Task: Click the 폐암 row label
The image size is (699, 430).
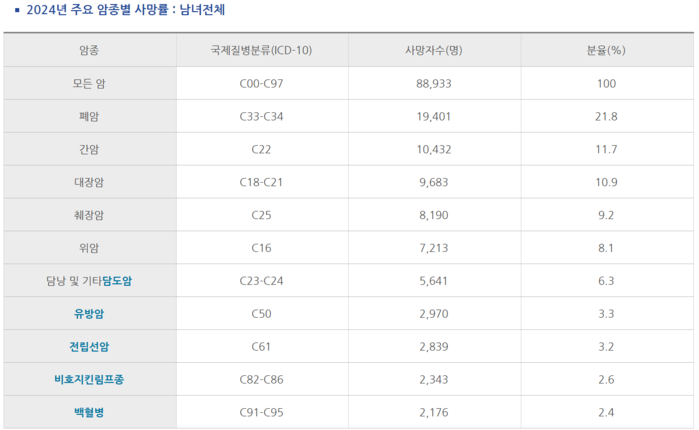Action: click(89, 116)
